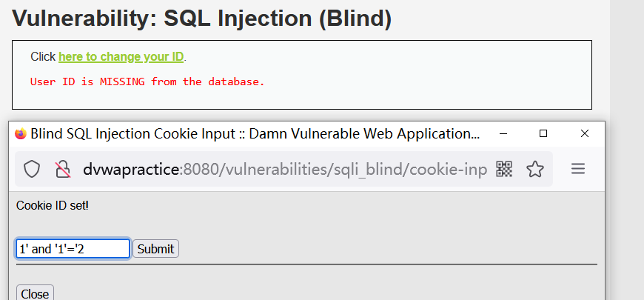The width and height of the screenshot is (644, 300).
Task: Open the Firefox hamburger application menu
Action: click(x=578, y=169)
